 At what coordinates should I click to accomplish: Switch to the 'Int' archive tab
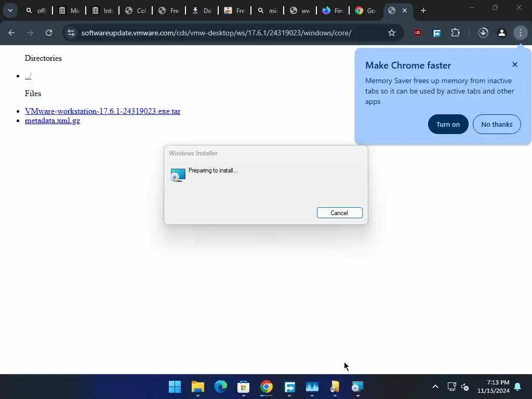(102, 10)
